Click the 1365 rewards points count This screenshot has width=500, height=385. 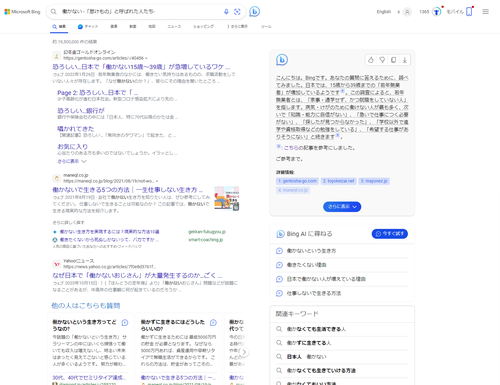point(424,12)
